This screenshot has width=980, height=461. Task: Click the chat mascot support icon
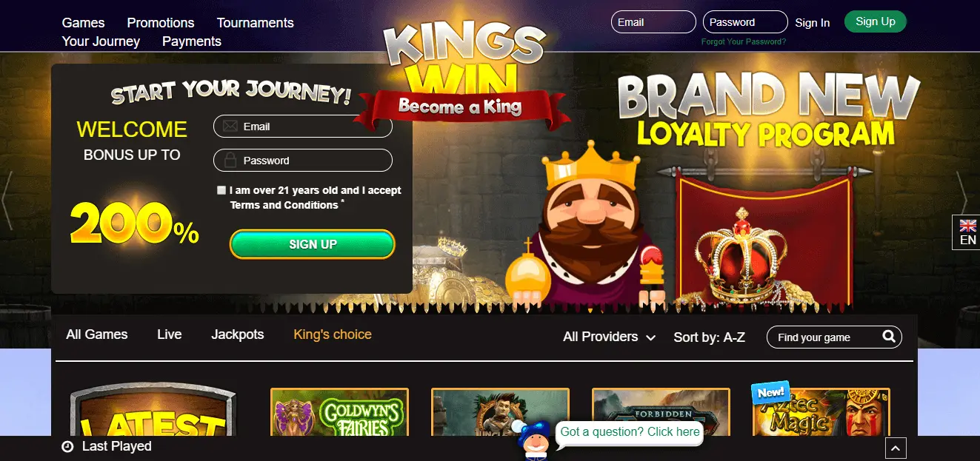pos(533,440)
